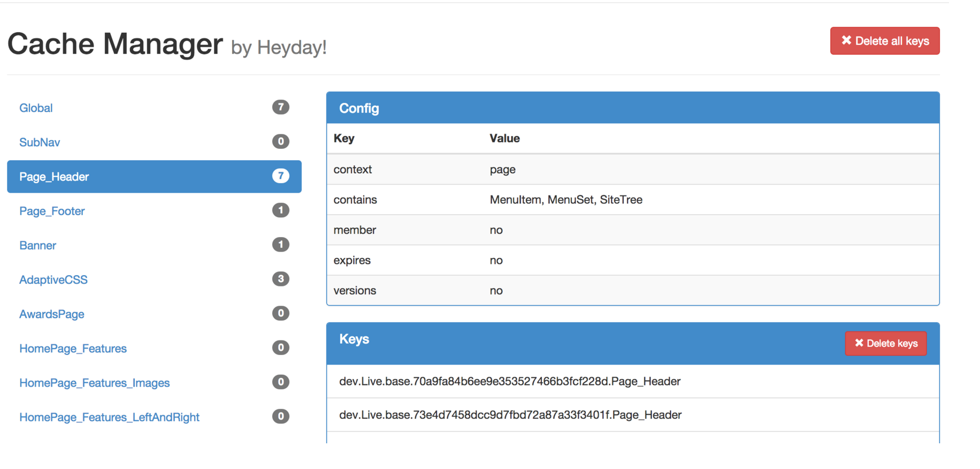Screen dimensions: 980x469
Task: Select the AwardsPage cache group
Action: coord(52,314)
